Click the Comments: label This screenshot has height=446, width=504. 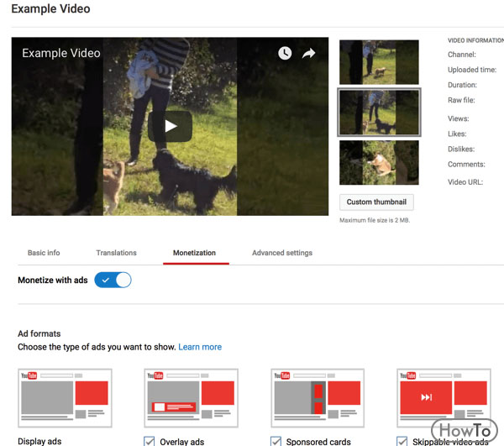[466, 164]
